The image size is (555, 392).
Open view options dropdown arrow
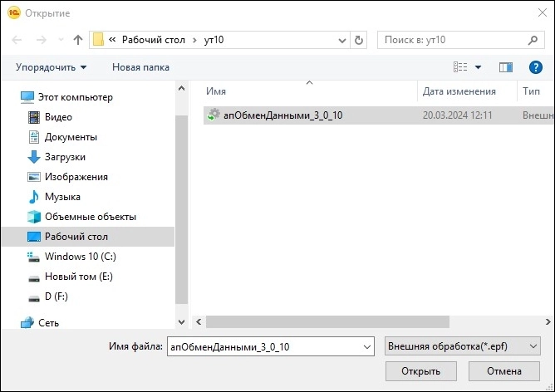tap(478, 67)
